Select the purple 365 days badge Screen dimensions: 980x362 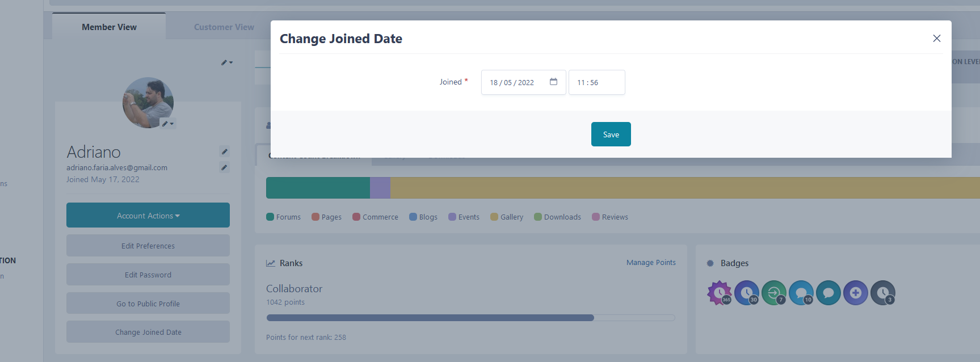pos(719,293)
